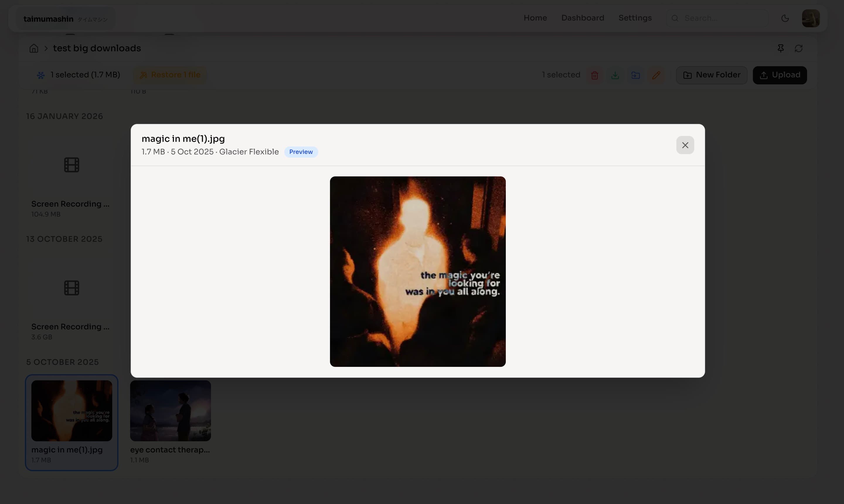This screenshot has width=844, height=504.
Task: Close the magic in me(1).jpg preview
Action: pyautogui.click(x=685, y=145)
